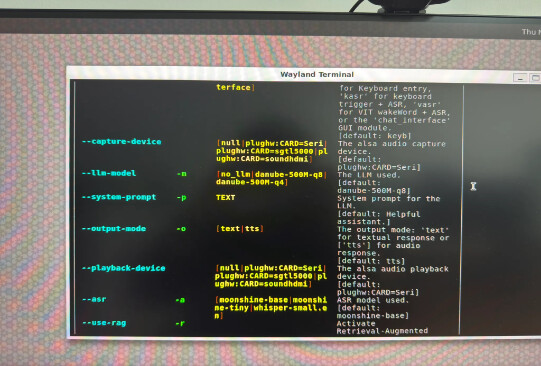Click the 'Thu' clock in top panel
The height and width of the screenshot is (366, 541).
click(x=528, y=32)
